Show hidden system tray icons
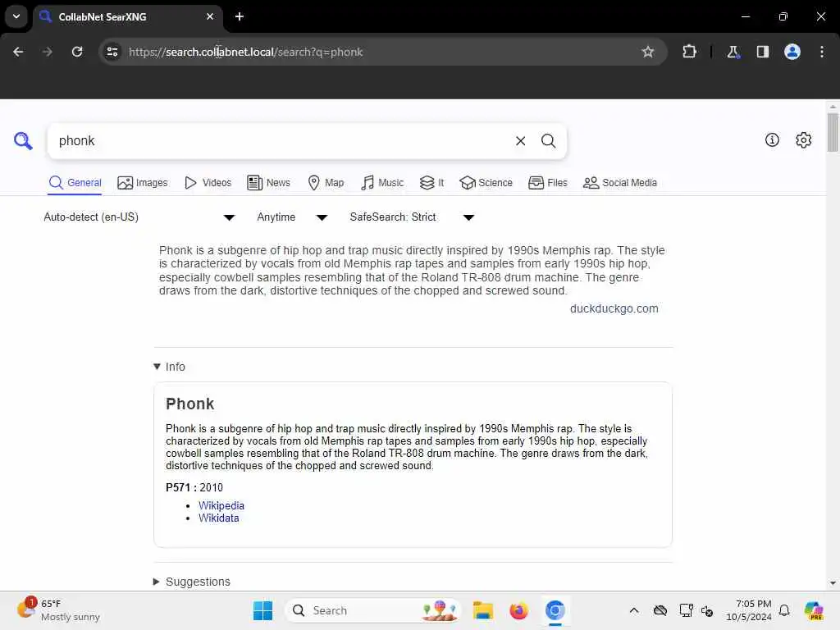 [x=634, y=610]
